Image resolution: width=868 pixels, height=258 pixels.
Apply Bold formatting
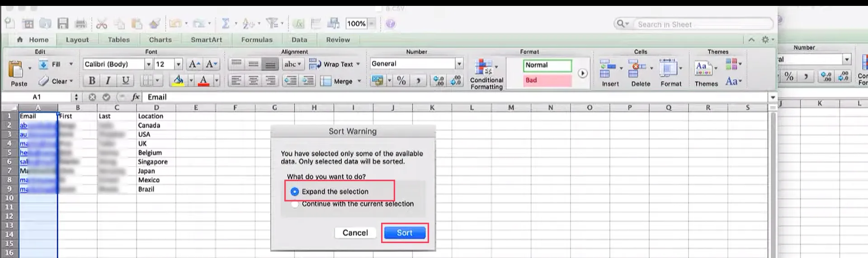92,81
